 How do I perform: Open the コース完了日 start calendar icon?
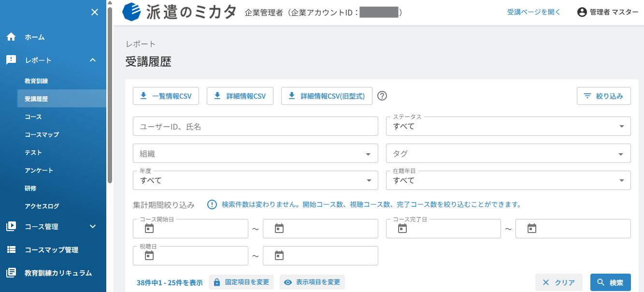[x=402, y=229]
